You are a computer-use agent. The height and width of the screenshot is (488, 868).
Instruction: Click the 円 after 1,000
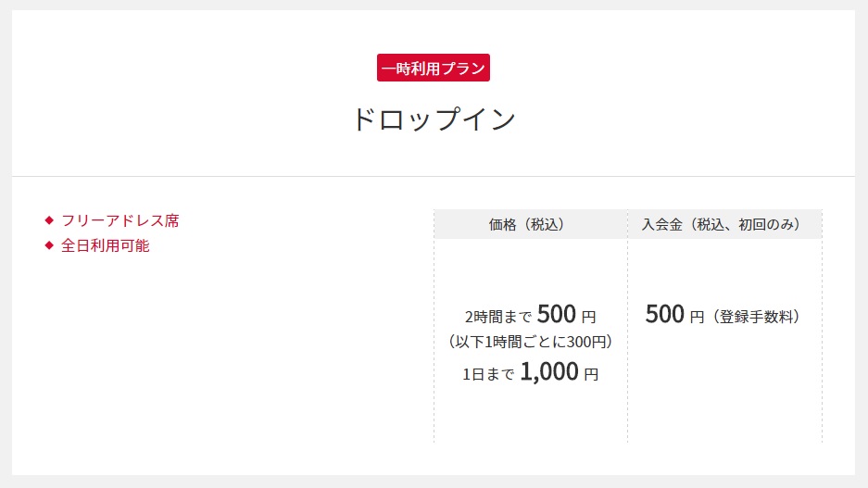point(591,375)
